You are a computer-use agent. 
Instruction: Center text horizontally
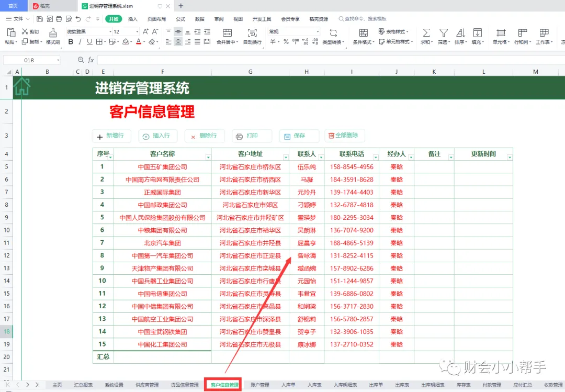click(x=178, y=42)
